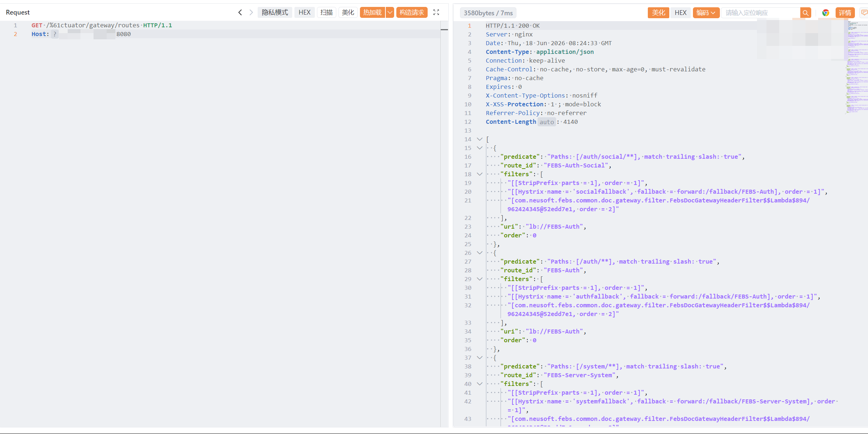Screen dimensions: 868x434
Task: Click 美化 beautify in response panel
Action: (x=658, y=13)
